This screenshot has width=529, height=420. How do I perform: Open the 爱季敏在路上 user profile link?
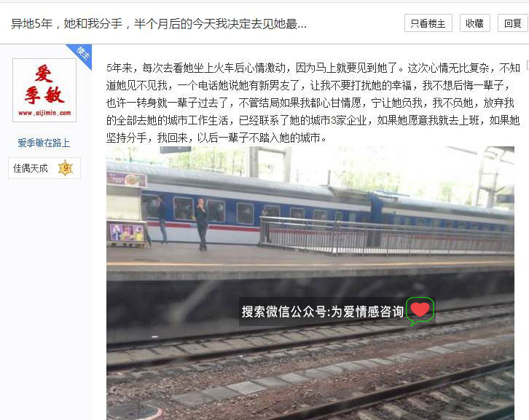[44, 143]
